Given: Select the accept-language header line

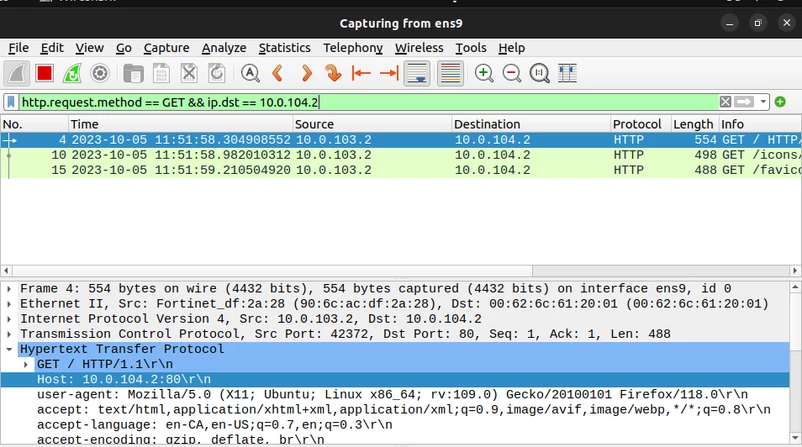Looking at the screenshot, I should point(395,425).
